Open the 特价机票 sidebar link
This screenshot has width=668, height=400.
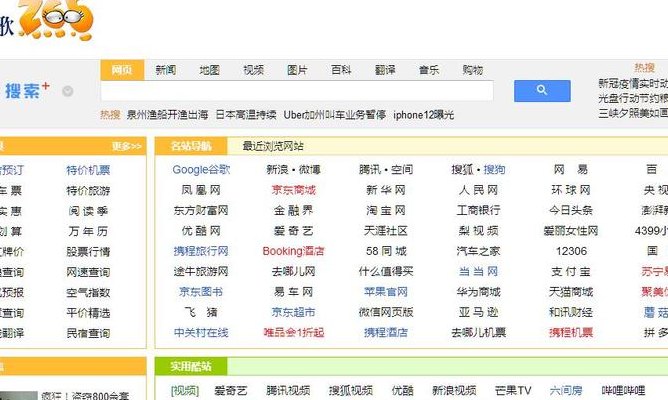coord(88,170)
